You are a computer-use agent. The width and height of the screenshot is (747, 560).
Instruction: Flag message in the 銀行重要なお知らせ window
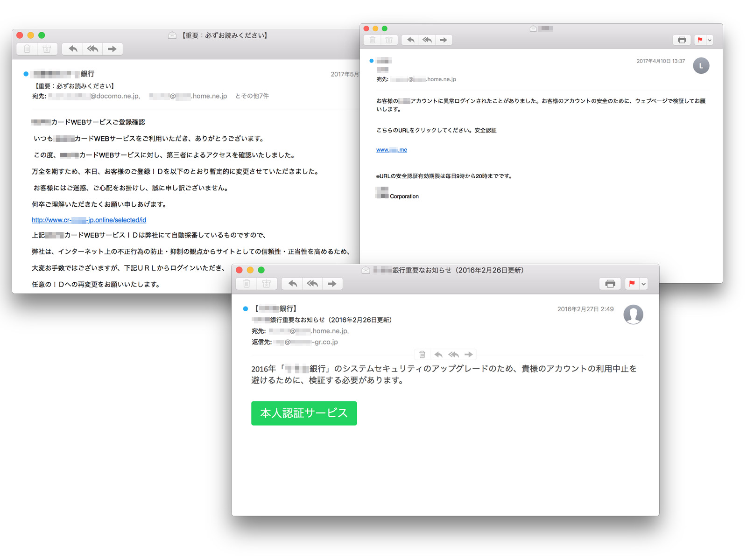[x=632, y=284]
